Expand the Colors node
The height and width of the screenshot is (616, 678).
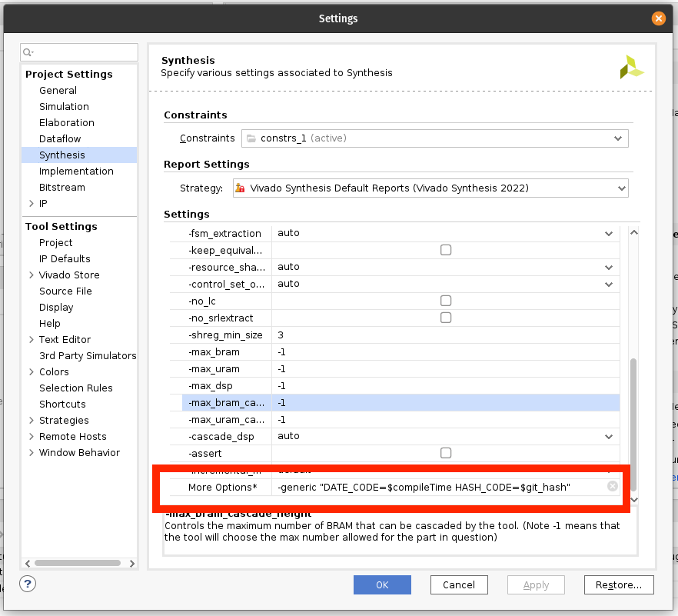(x=31, y=372)
